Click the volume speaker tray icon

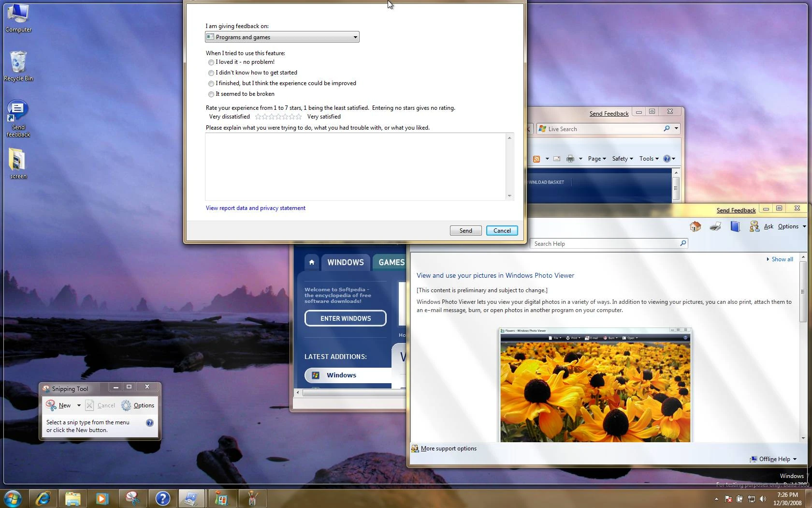[763, 499]
